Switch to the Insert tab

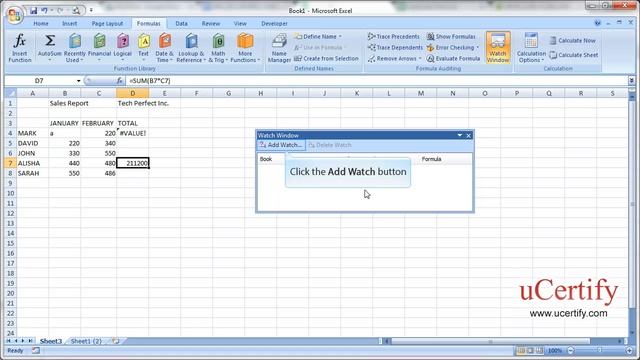pos(69,24)
